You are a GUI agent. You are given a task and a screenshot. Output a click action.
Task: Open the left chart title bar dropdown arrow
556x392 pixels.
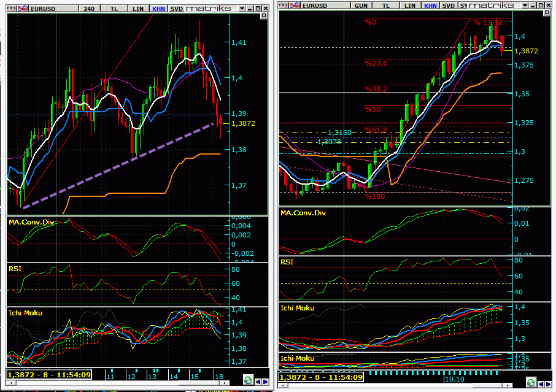pyautogui.click(x=244, y=9)
